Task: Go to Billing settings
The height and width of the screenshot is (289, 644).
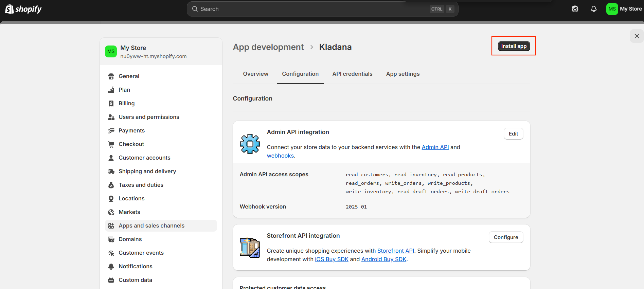Action: 161,103
